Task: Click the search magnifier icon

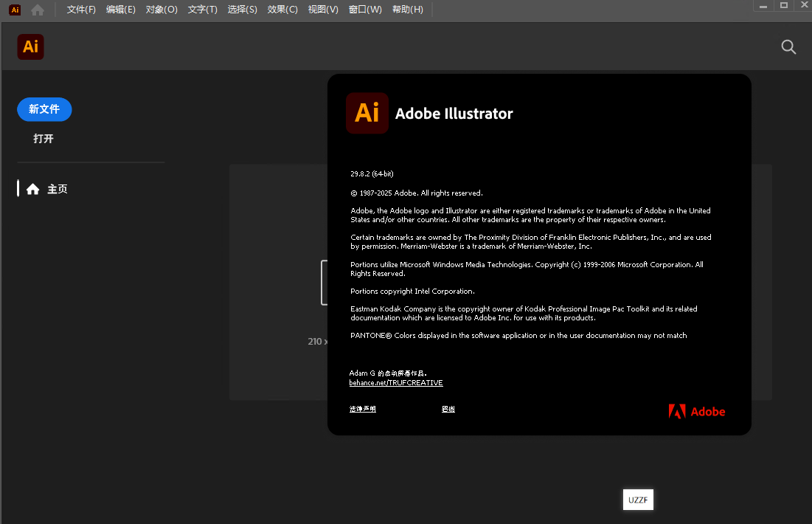Action: pos(788,47)
